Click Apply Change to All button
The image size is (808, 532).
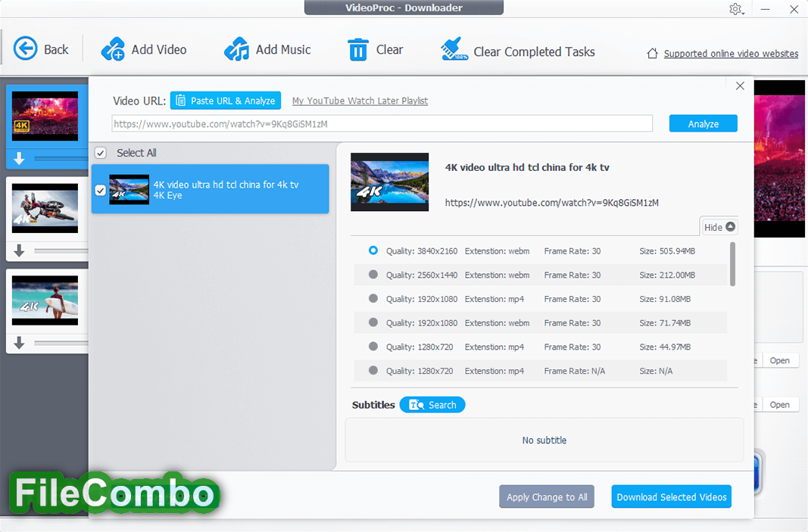[546, 497]
